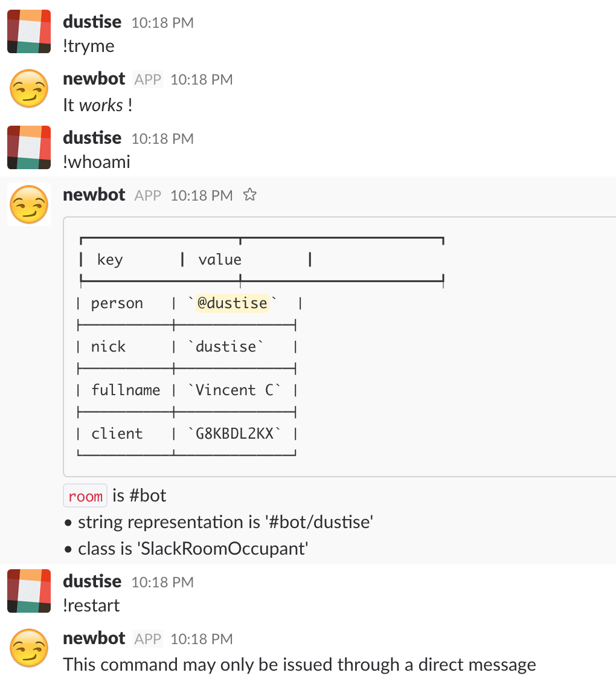The height and width of the screenshot is (684, 616).
Task: Open newbot avatar on the direct message warning
Action: point(29,648)
